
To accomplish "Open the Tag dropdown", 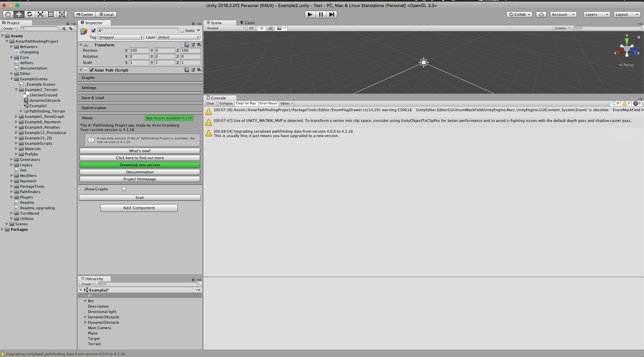I will pos(121,37).
